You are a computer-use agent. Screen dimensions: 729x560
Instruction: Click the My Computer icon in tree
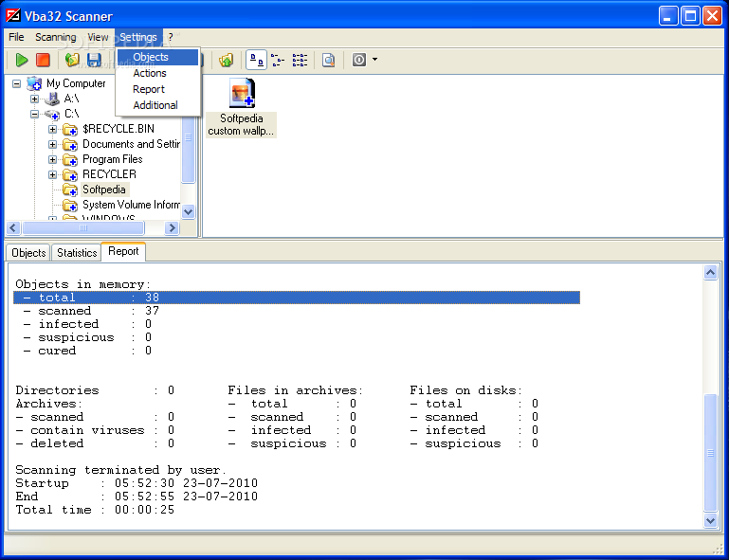[x=34, y=83]
